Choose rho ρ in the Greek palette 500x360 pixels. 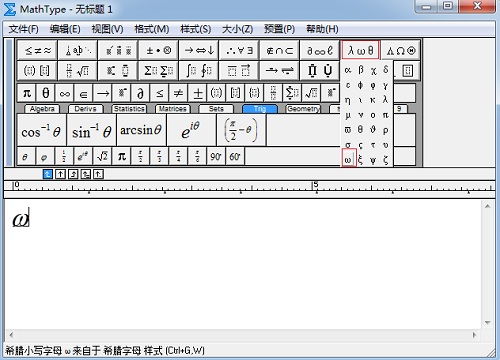point(386,130)
